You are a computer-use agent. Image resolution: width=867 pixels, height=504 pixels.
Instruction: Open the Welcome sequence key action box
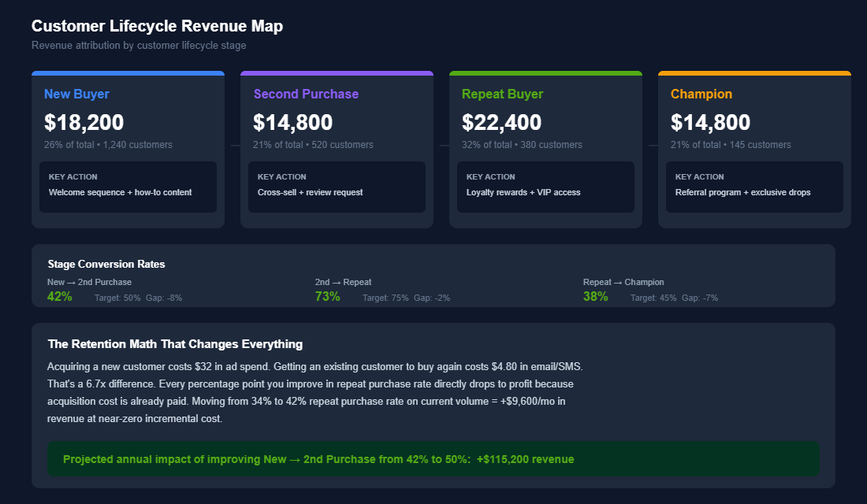(x=128, y=187)
